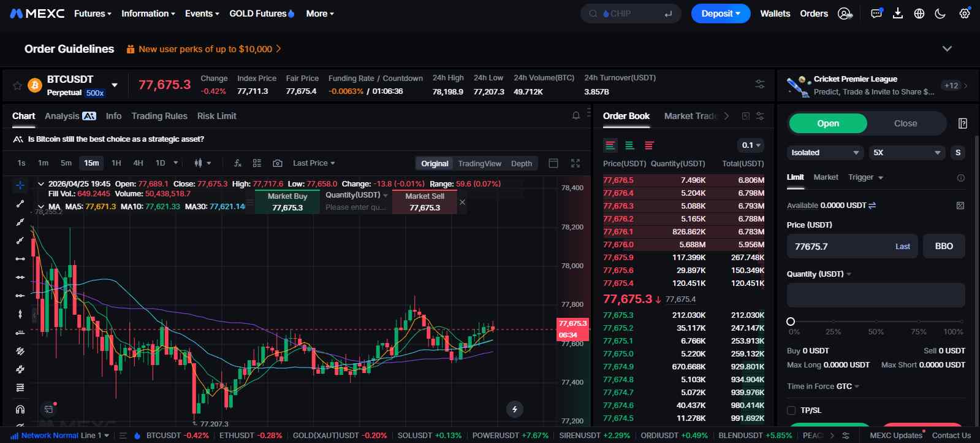Open the messages chat icon in header

tap(876, 13)
